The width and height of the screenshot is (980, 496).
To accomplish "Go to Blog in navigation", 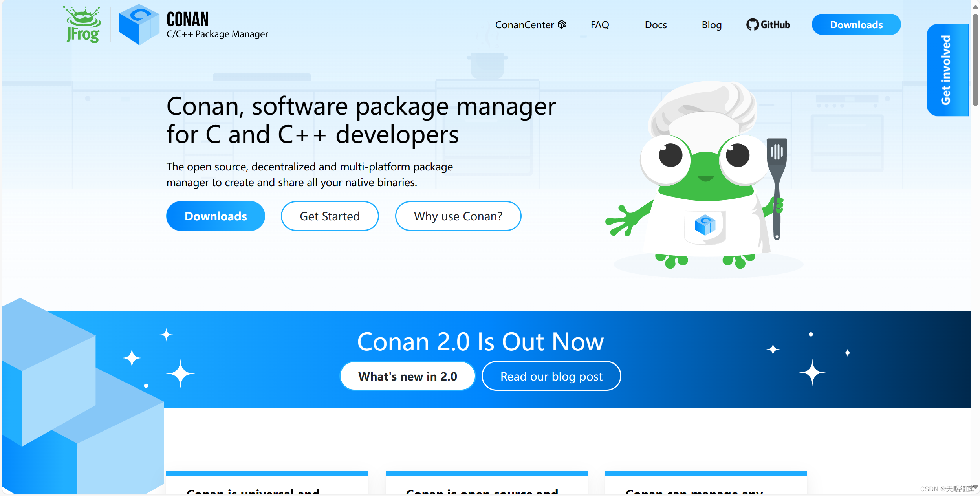I will tap(711, 25).
